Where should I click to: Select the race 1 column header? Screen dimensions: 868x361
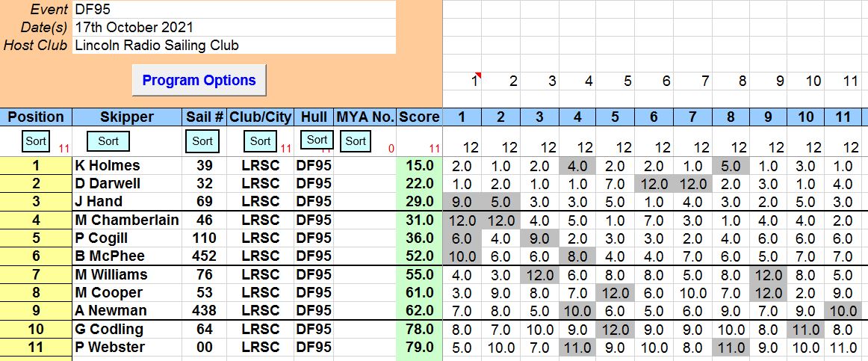462,117
